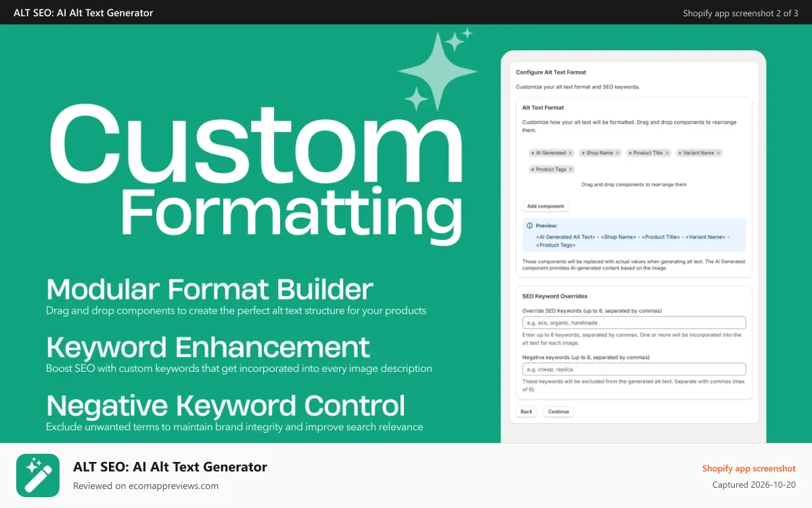
Task: Click the Continue button
Action: pyautogui.click(x=559, y=411)
